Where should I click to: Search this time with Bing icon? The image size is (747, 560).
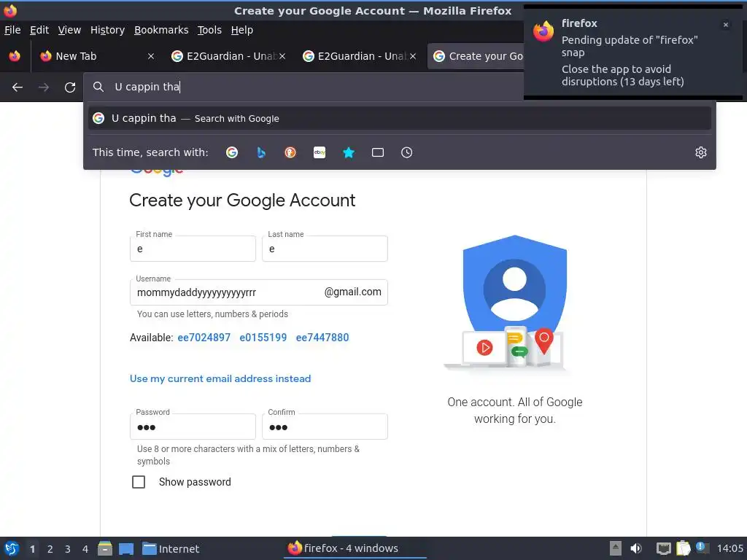pos(261,152)
